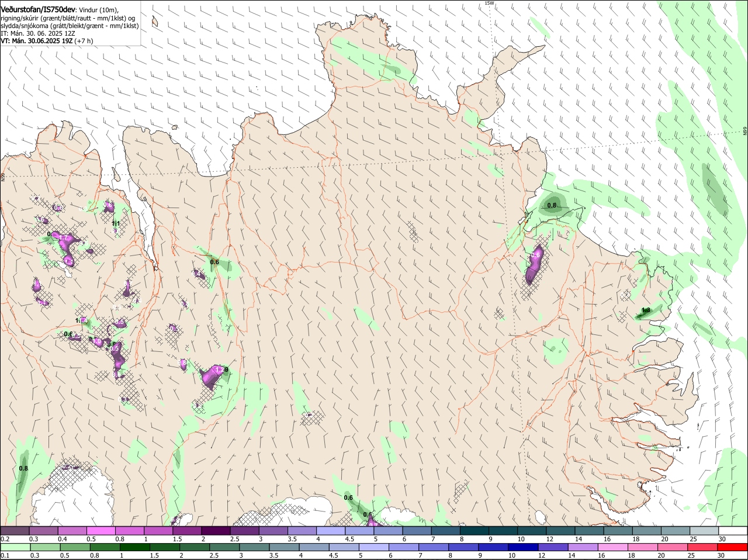Click the '(+7 h)' forecast offset text
The height and width of the screenshot is (560, 748).
(84, 41)
